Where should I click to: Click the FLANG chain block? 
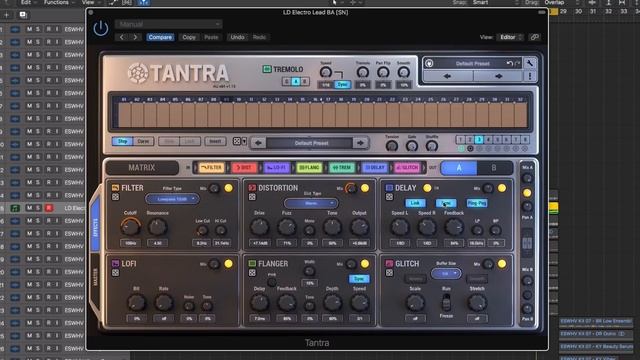[x=309, y=168]
